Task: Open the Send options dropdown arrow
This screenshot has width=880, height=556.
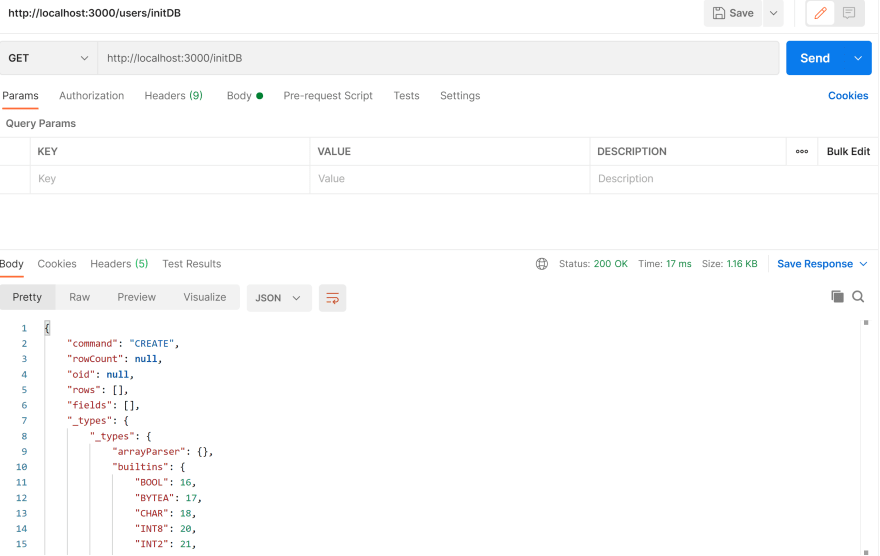Action: pyautogui.click(x=858, y=58)
